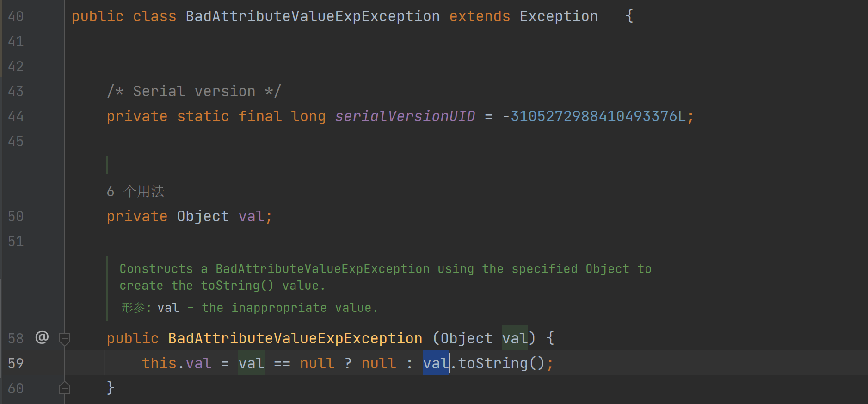Click the constructor name on line 58
This screenshot has height=404, width=868.
tap(295, 339)
